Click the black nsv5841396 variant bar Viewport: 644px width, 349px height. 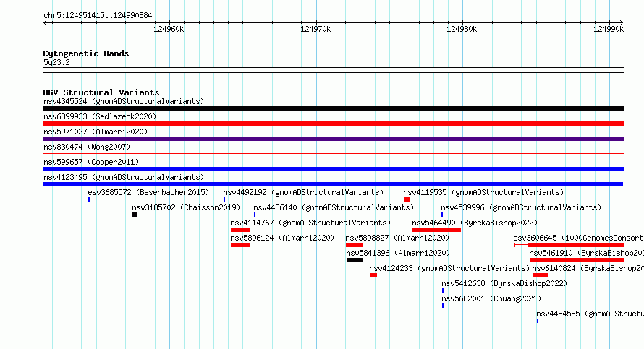[x=355, y=260]
